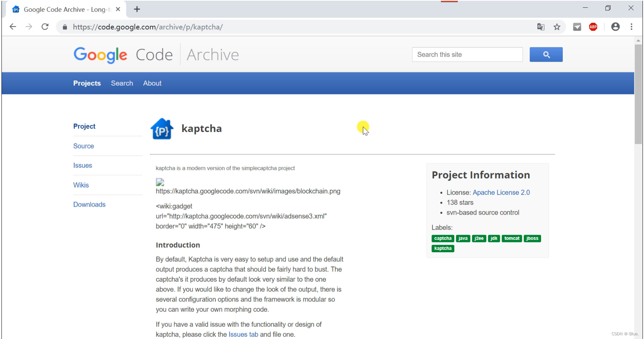Click the blue magnifier search button
Viewport: 644px width, 339px height.
coord(546,54)
